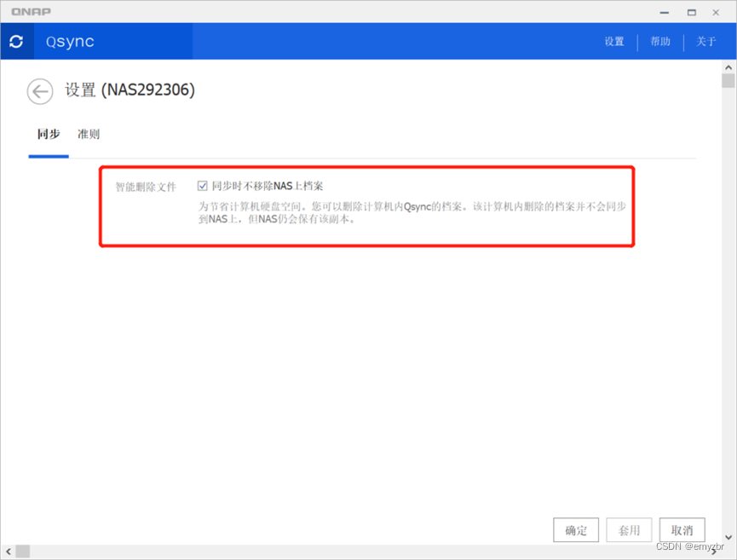Viewport: 737px width, 560px height.
Task: Click the 确定 button
Action: click(576, 530)
